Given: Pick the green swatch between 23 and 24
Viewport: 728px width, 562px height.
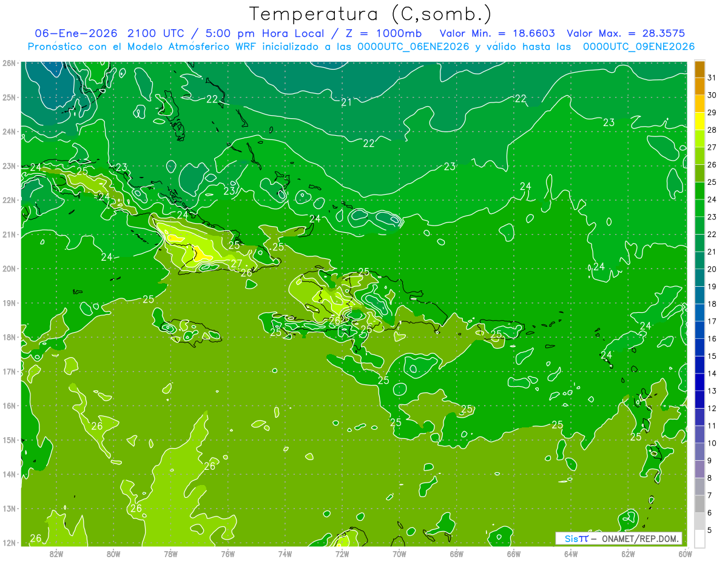Looking at the screenshot, I should click(x=699, y=208).
